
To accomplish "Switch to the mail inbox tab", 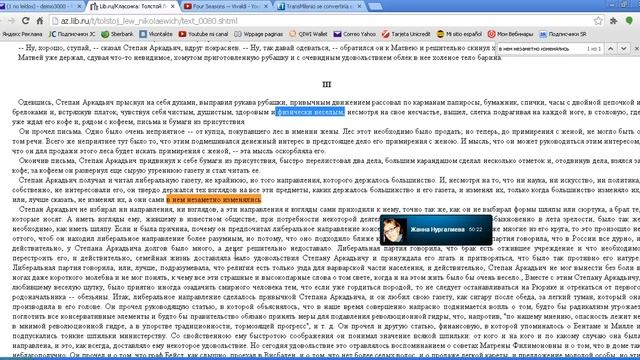I will [x=40, y=6].
